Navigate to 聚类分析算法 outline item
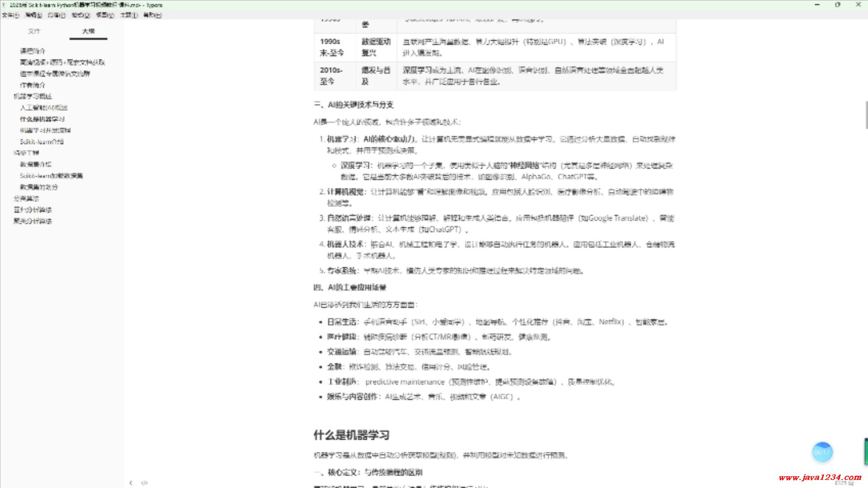 coord(33,221)
